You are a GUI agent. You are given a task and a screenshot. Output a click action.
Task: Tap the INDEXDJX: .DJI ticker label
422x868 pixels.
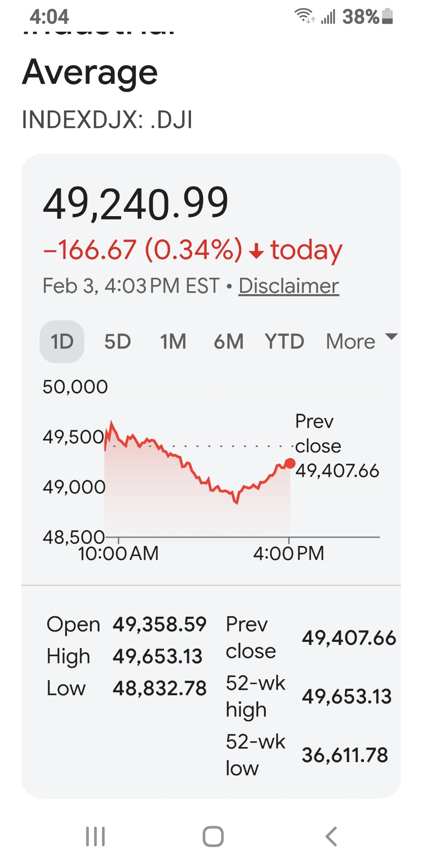(107, 120)
